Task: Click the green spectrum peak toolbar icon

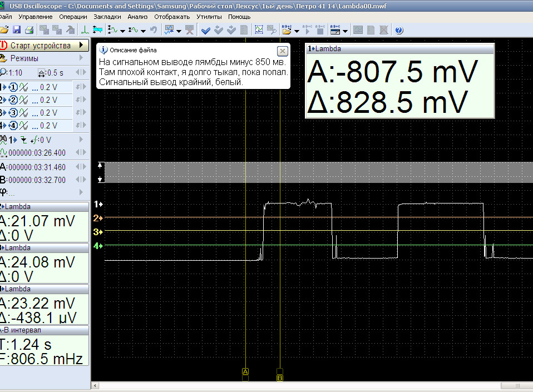Action: [85, 30]
